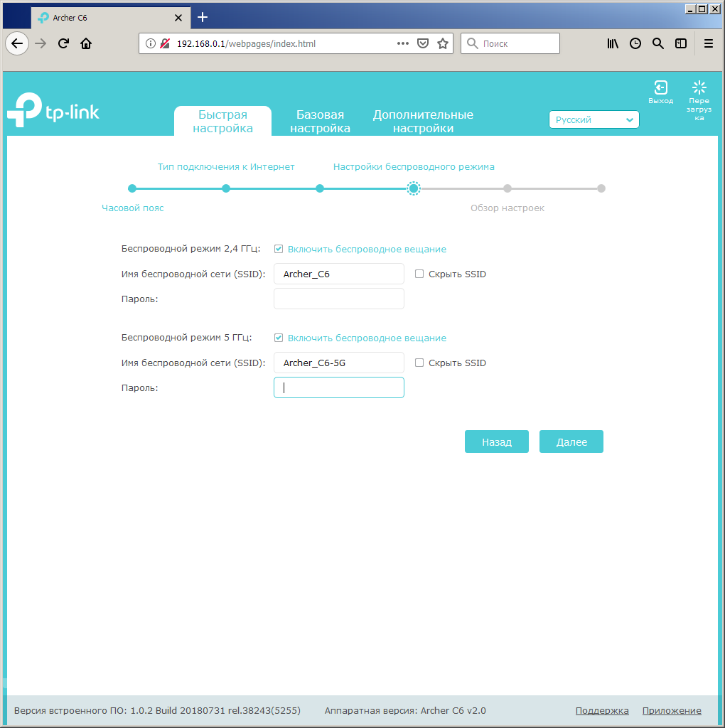Switch to Базовая настройка tab

click(x=320, y=122)
